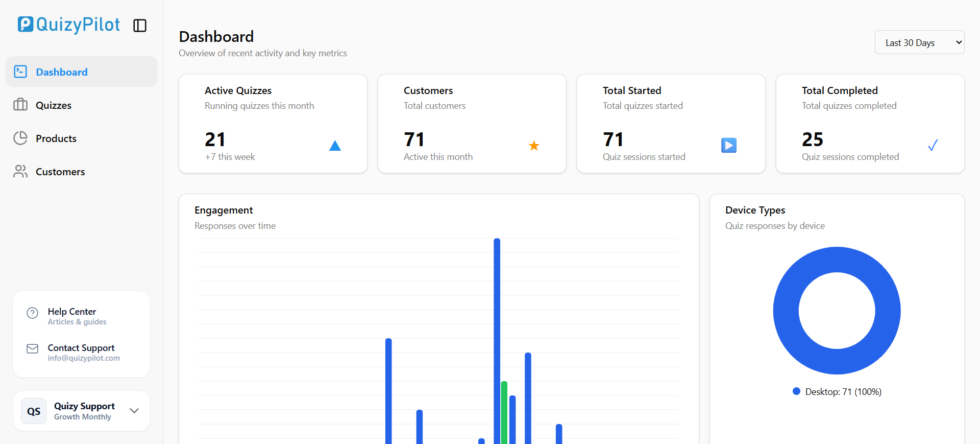Click the Quizy Support account name
Viewport: 980px width, 444px height.
84,406
